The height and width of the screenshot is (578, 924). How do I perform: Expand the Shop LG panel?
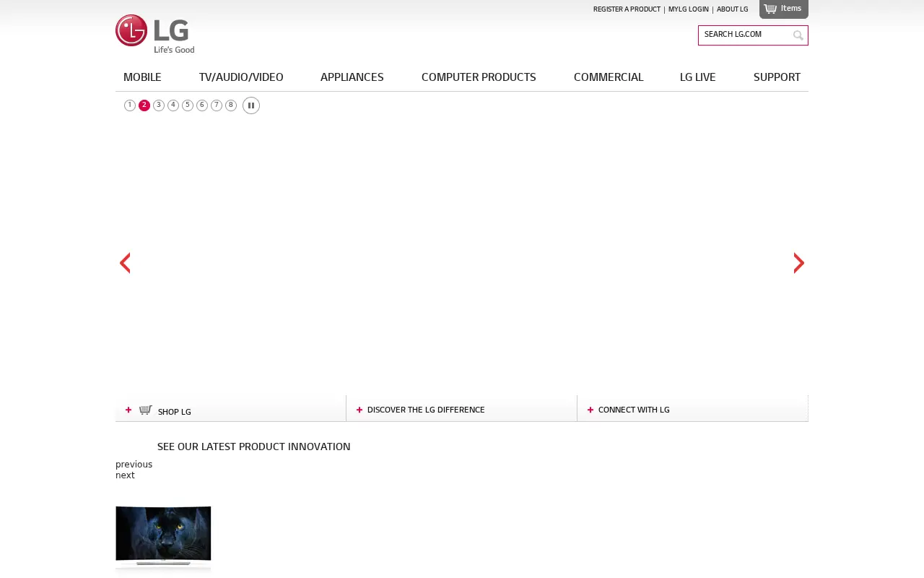pyautogui.click(x=230, y=409)
